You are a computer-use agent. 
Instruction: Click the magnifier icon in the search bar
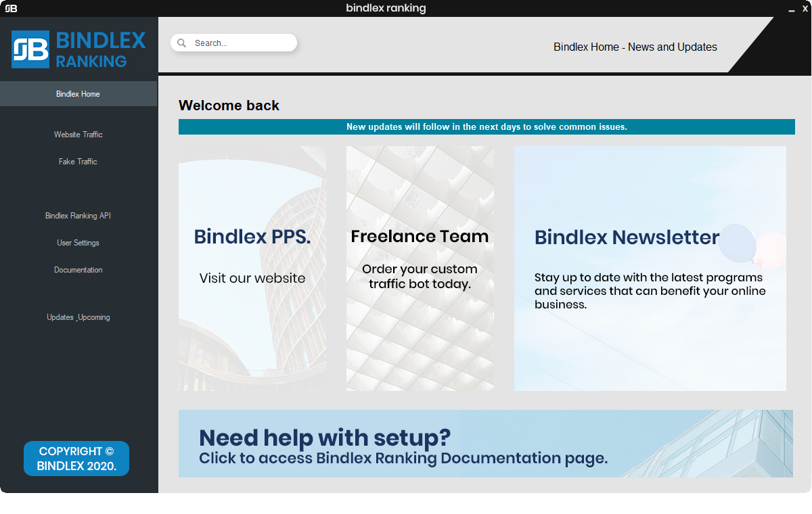coord(181,42)
